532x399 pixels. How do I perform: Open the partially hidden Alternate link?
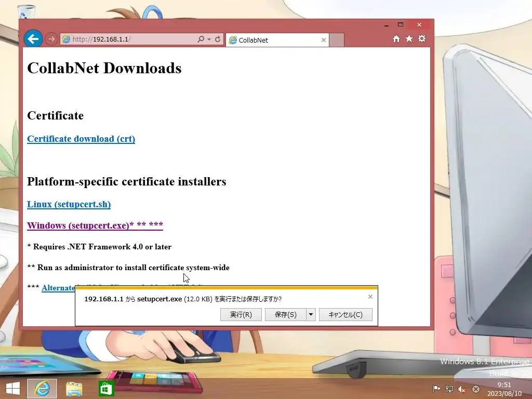[58, 288]
